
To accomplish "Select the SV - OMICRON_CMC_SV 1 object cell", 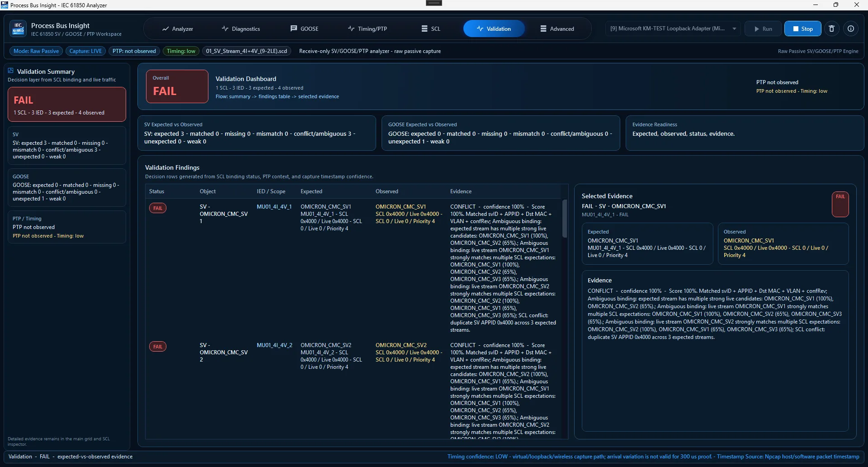I will 224,214.
